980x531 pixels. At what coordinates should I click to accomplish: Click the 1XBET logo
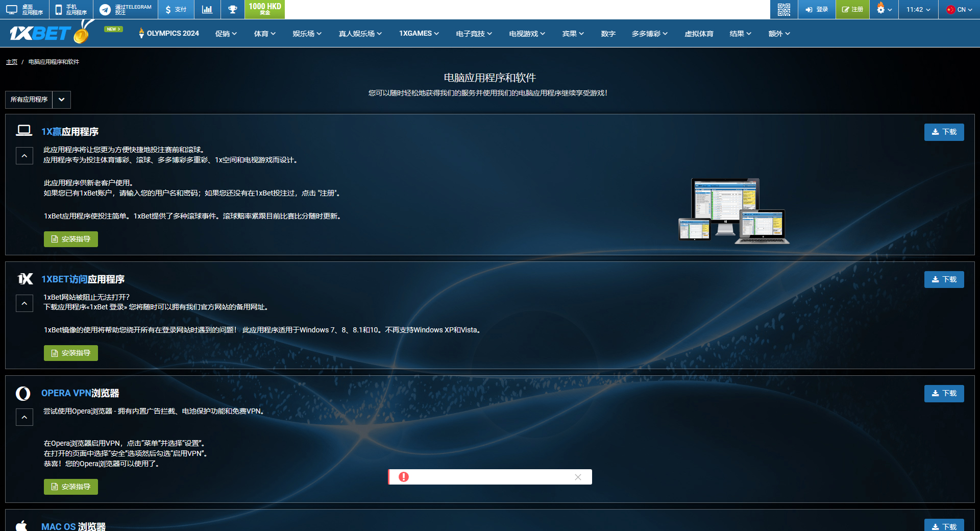(x=50, y=33)
